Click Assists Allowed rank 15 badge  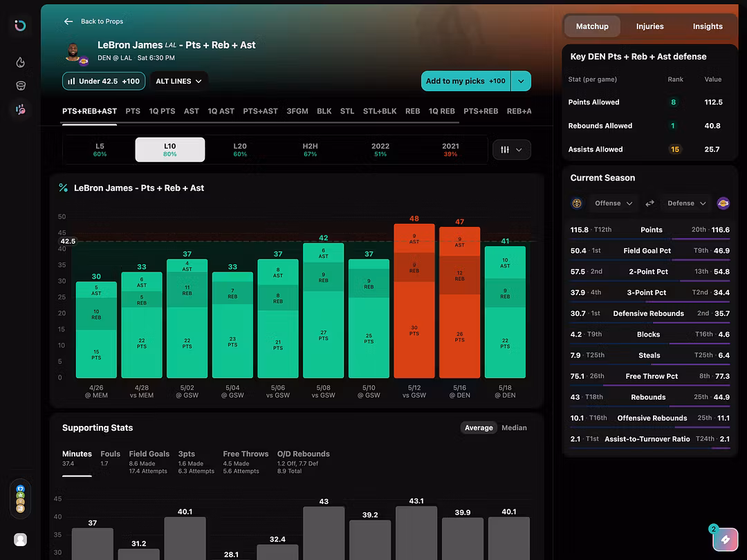[x=675, y=149]
